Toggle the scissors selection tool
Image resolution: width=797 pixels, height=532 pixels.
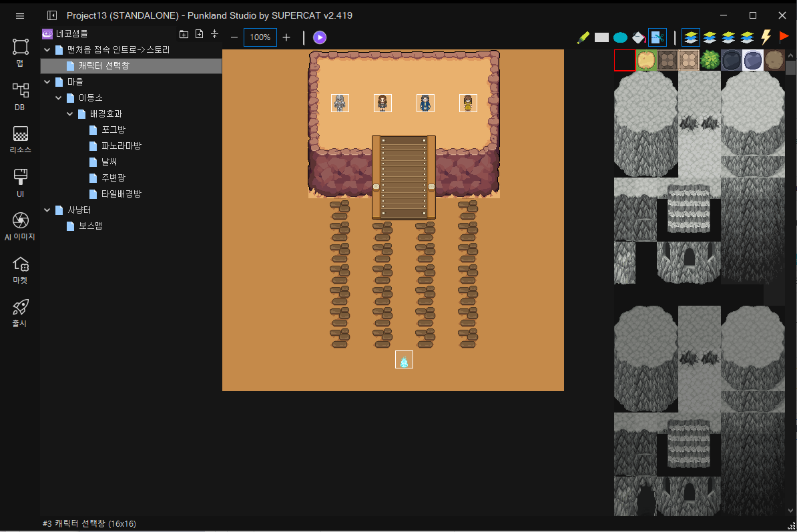pos(657,37)
